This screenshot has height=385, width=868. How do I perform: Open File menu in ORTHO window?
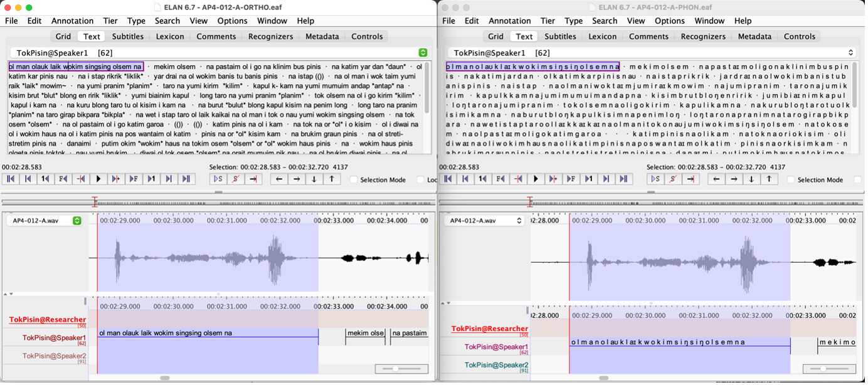(11, 21)
